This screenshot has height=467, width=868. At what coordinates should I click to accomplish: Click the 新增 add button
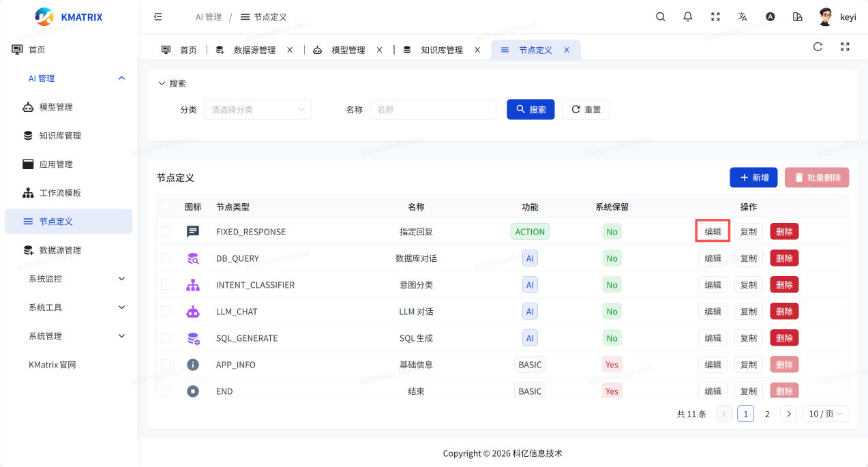753,178
